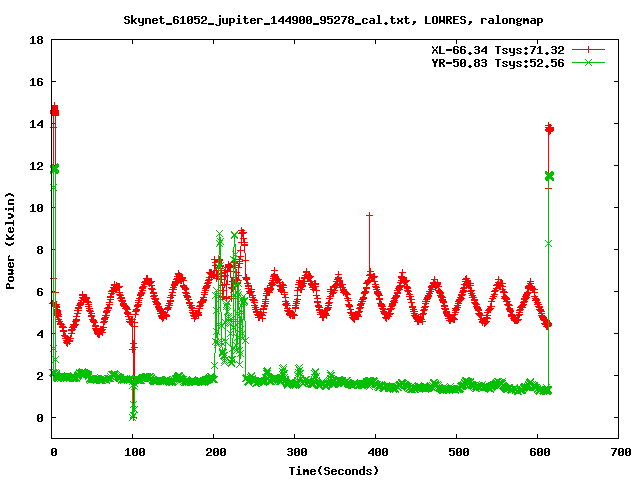Click the 14 tick label on y-axis
640x480 pixels.
tap(35, 124)
